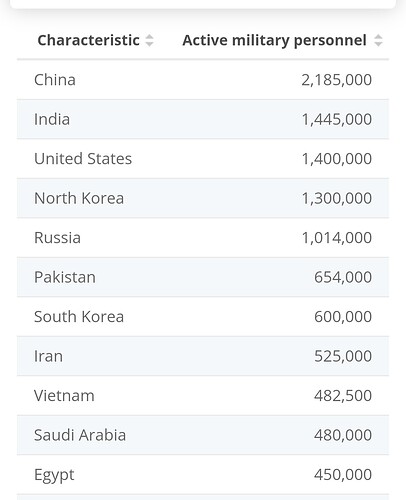Select the Egypt row
Viewport: 406px width, 500px height.
pyautogui.click(x=203, y=474)
